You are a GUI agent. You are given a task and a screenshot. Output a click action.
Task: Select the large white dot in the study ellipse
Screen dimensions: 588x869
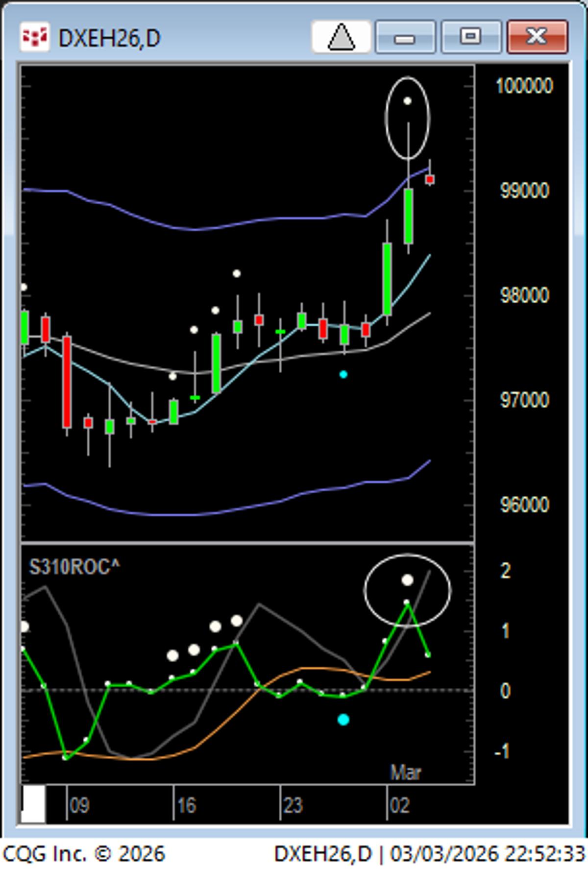pyautogui.click(x=407, y=580)
